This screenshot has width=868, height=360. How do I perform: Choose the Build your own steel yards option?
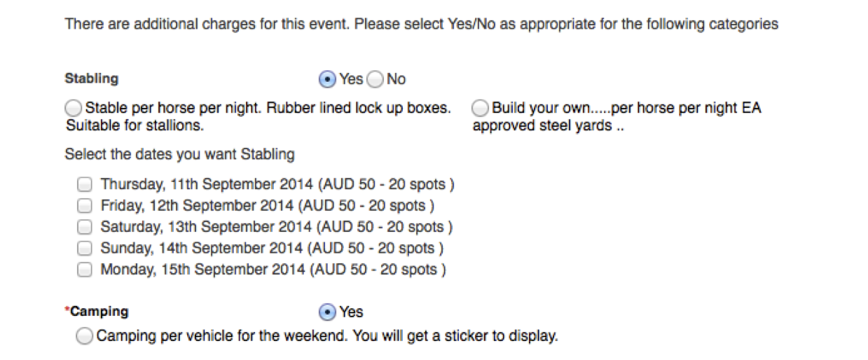point(481,109)
